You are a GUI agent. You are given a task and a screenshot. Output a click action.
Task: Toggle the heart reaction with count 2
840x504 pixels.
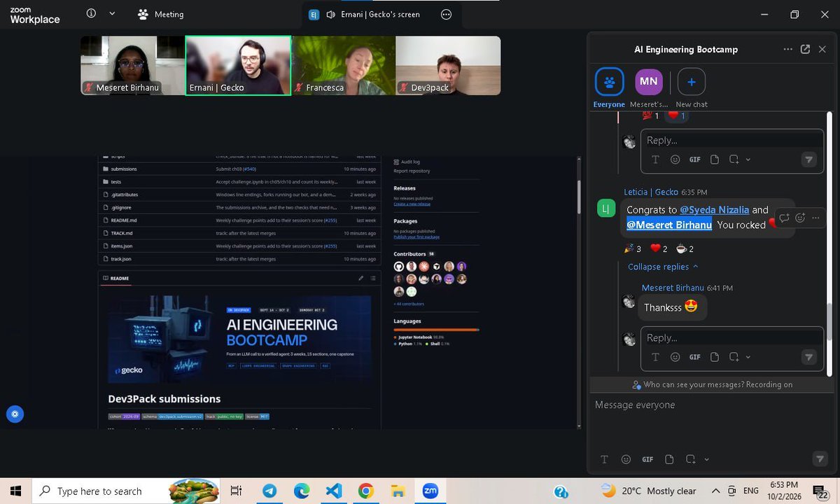tap(659, 248)
